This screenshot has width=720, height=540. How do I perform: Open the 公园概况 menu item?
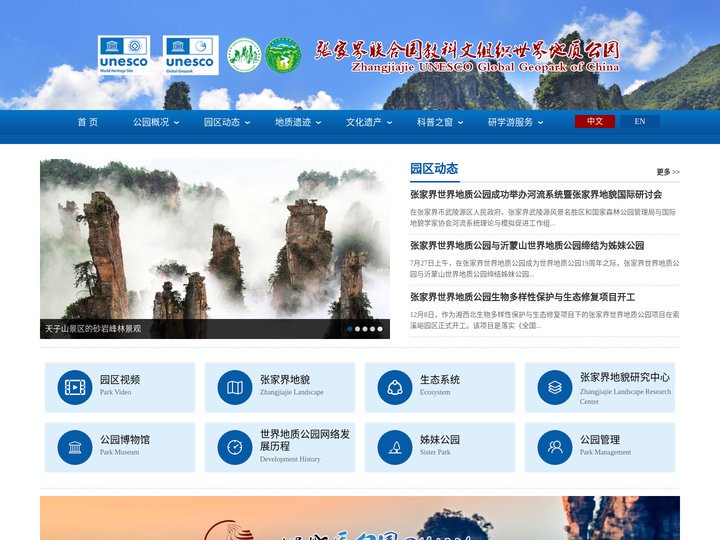pos(151,122)
